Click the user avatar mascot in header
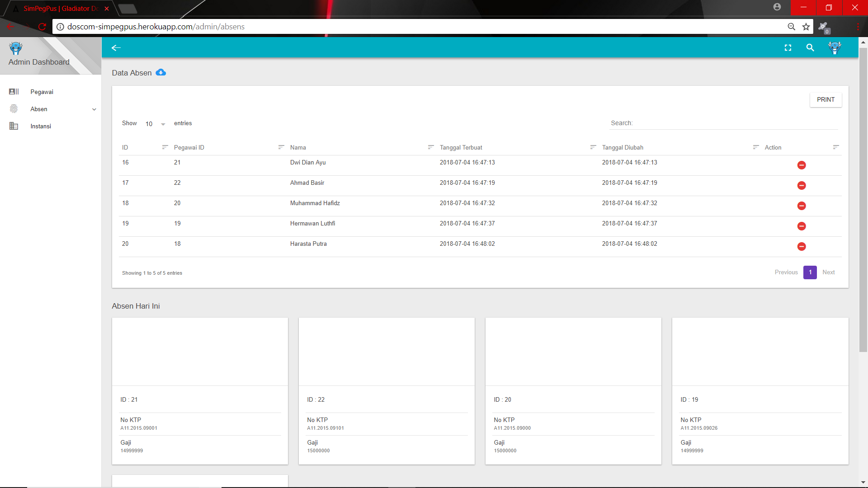Image resolution: width=868 pixels, height=488 pixels. 835,48
